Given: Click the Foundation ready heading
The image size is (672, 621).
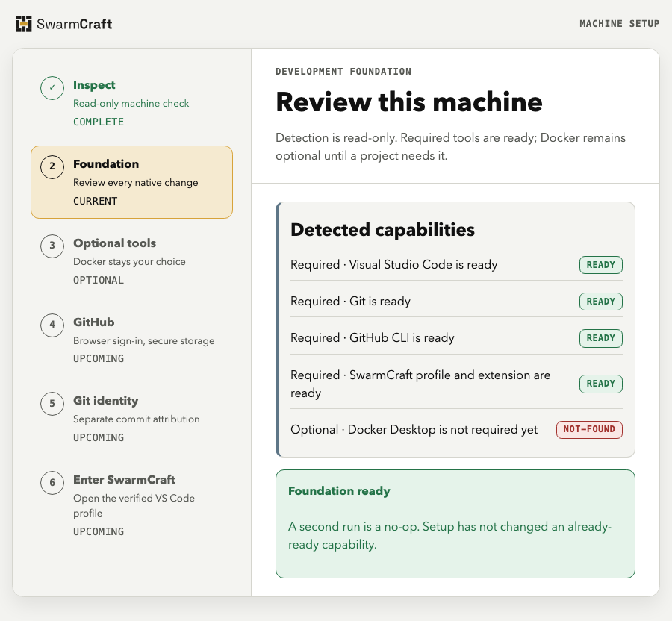Looking at the screenshot, I should pyautogui.click(x=339, y=491).
